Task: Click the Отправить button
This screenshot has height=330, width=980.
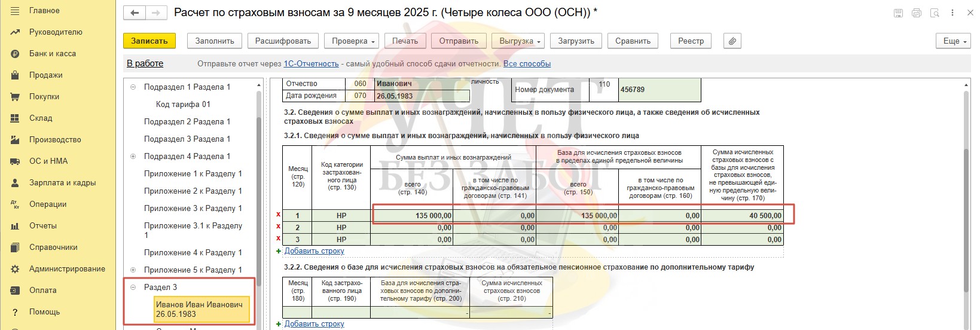Action: (459, 41)
